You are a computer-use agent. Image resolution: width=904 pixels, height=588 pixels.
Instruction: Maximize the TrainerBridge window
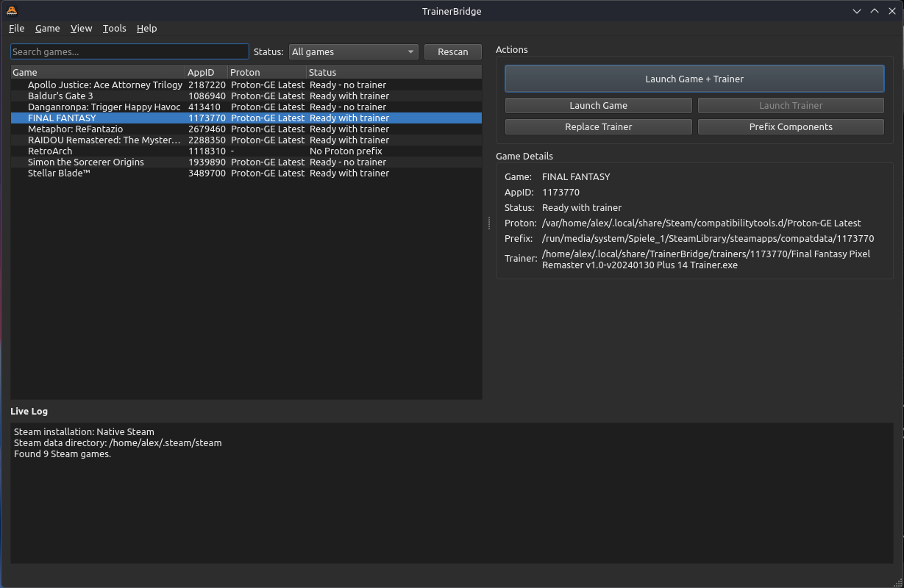point(875,11)
